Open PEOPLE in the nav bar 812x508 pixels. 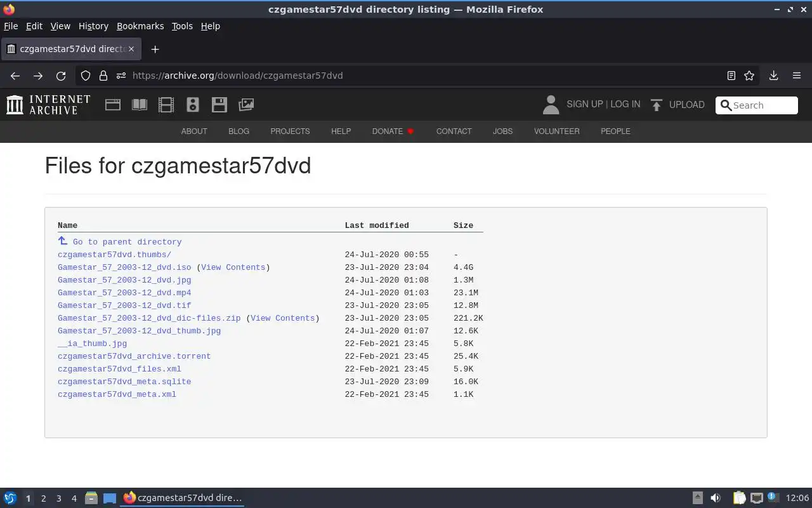pos(615,131)
